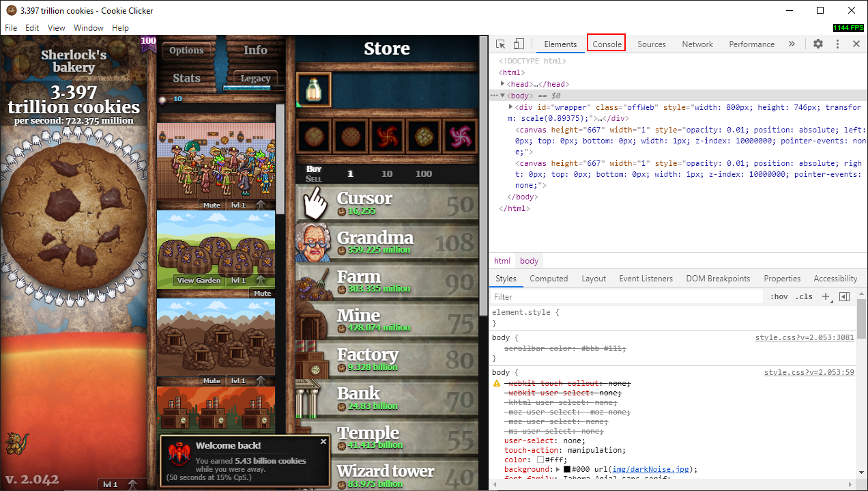Open the Performance tab

point(751,44)
